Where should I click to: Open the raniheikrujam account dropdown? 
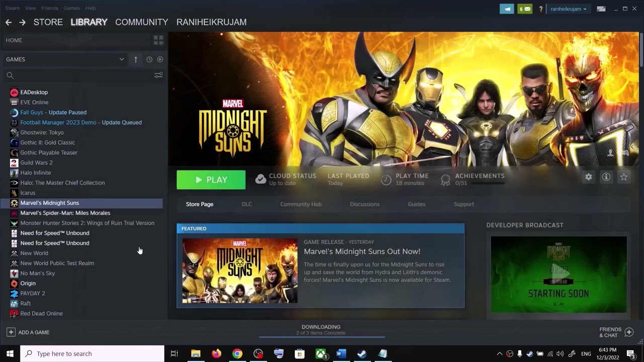point(568,9)
